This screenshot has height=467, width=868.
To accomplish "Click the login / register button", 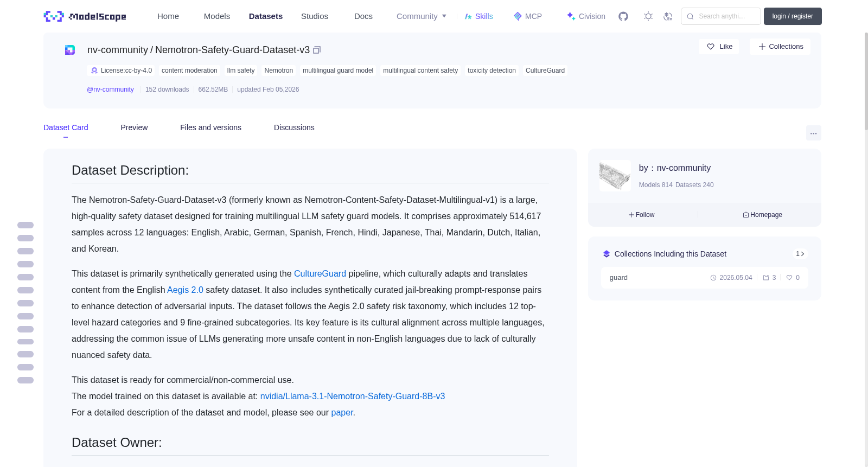I will coord(793,16).
